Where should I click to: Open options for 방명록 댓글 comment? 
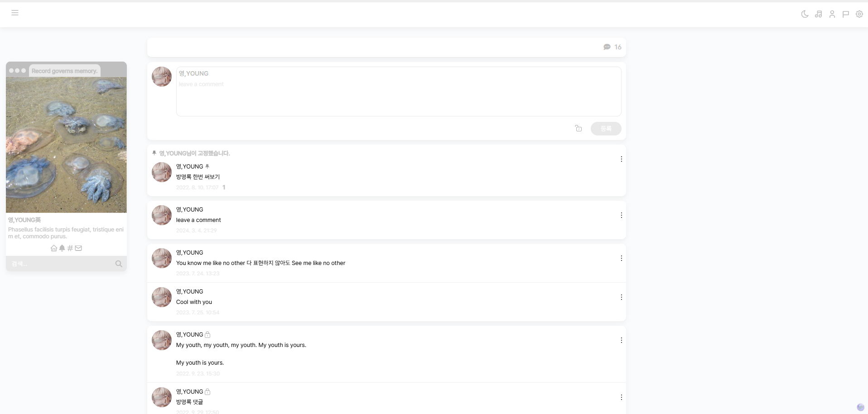coord(621,397)
